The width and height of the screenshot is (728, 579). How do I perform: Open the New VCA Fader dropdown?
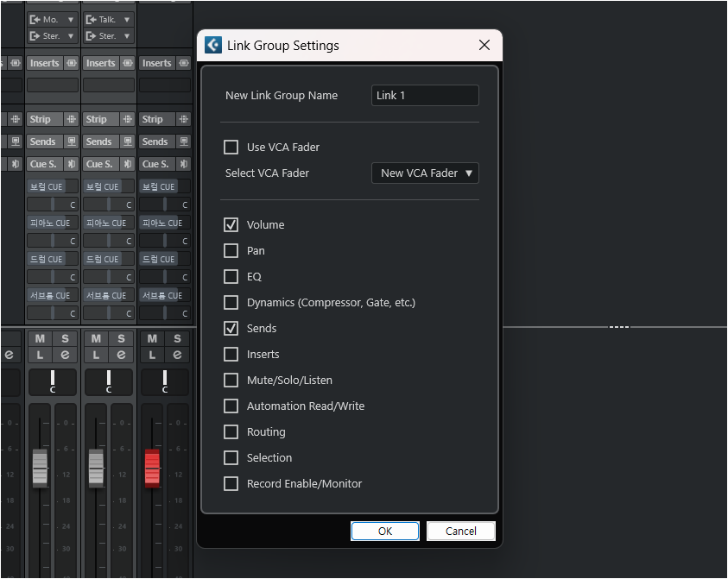tap(425, 173)
